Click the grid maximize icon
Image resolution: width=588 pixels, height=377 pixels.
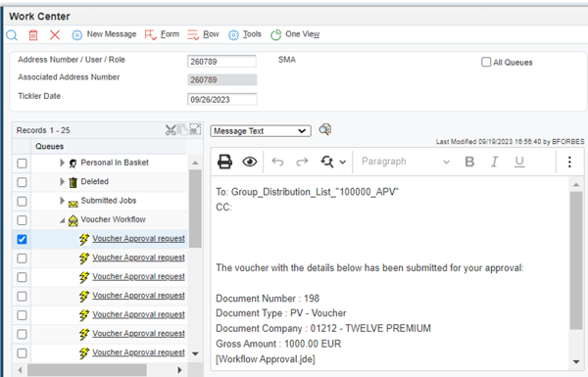(195, 129)
